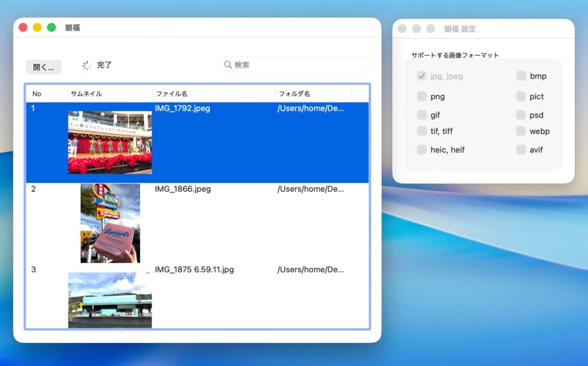Toggle the tif, tiff checkbox
This screenshot has height=366, width=588.
click(422, 131)
